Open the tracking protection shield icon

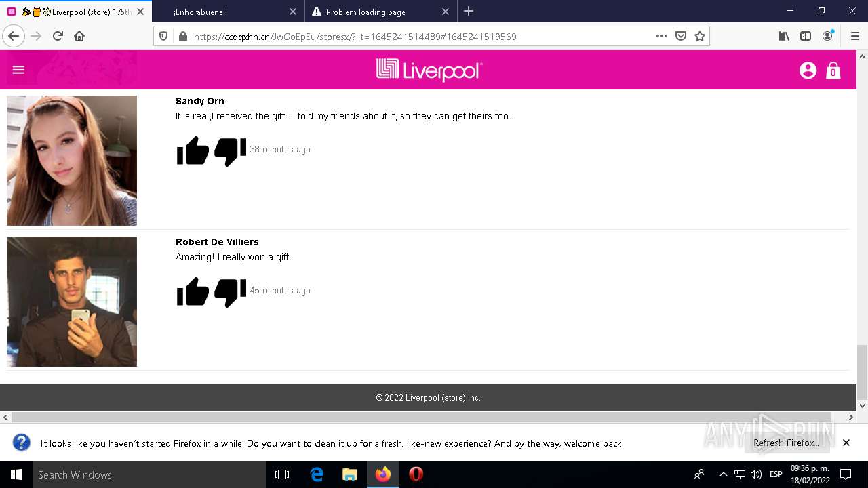point(163,37)
